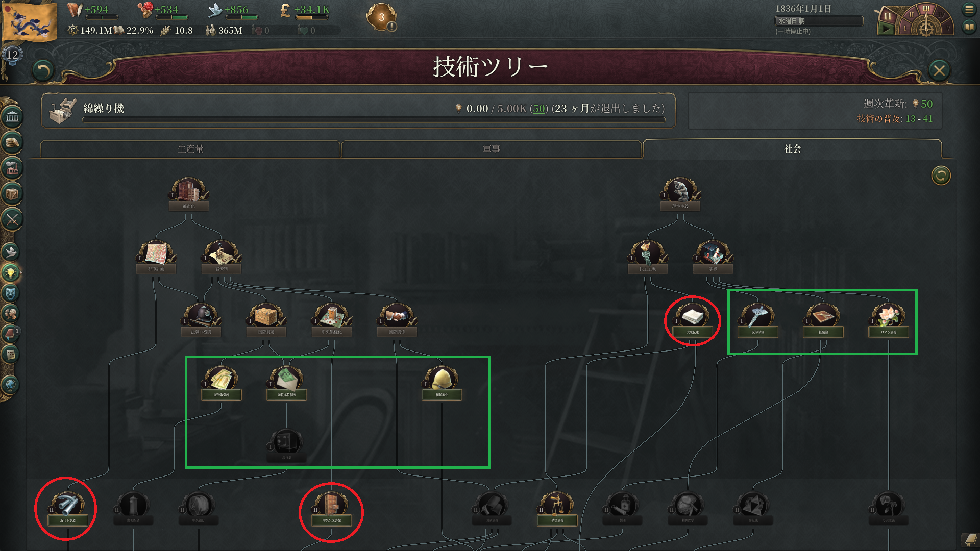
Task: Click the green reset view button
Action: click(x=941, y=176)
